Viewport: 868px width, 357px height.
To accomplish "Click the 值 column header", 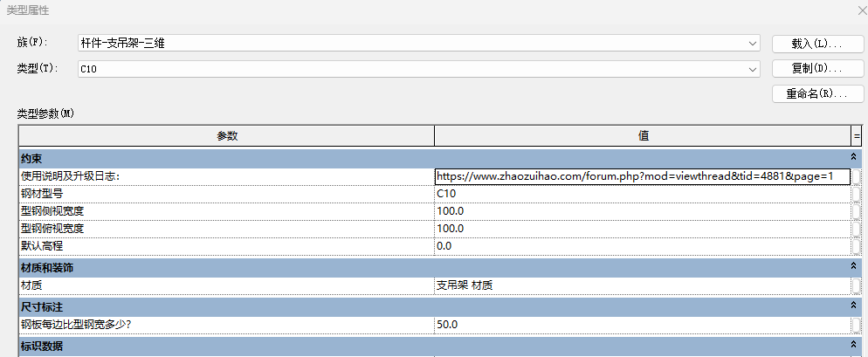I will (x=642, y=136).
